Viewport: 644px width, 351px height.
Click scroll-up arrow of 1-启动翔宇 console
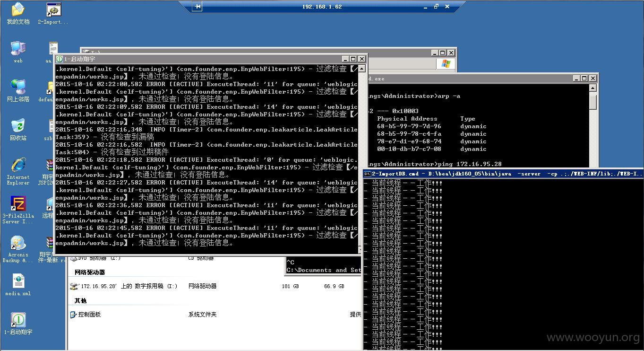click(362, 69)
